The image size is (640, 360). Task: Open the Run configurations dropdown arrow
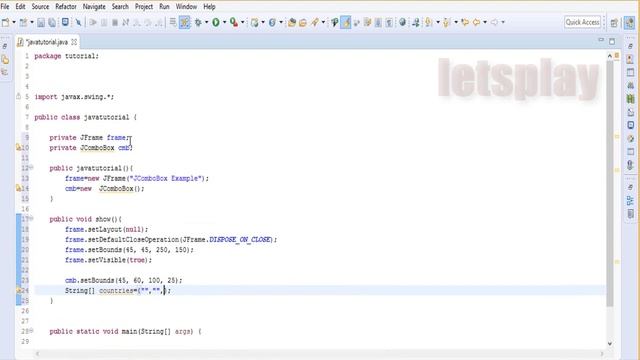coord(224,22)
